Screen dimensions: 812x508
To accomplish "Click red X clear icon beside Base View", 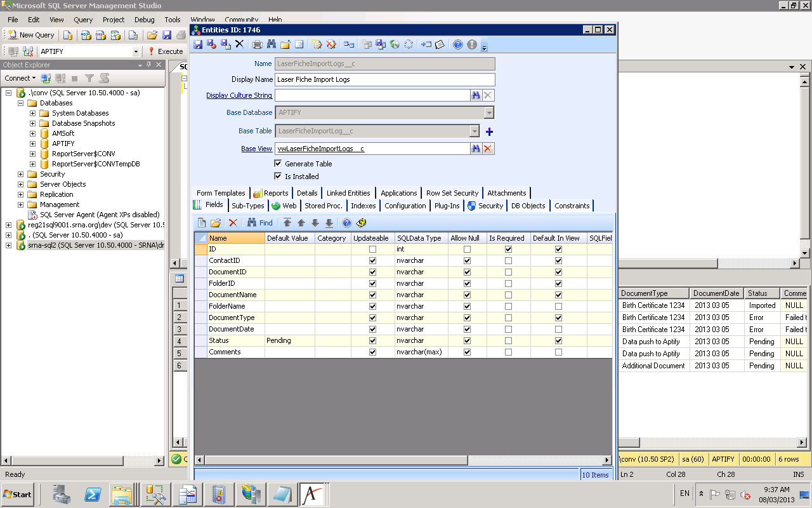I will tap(488, 149).
